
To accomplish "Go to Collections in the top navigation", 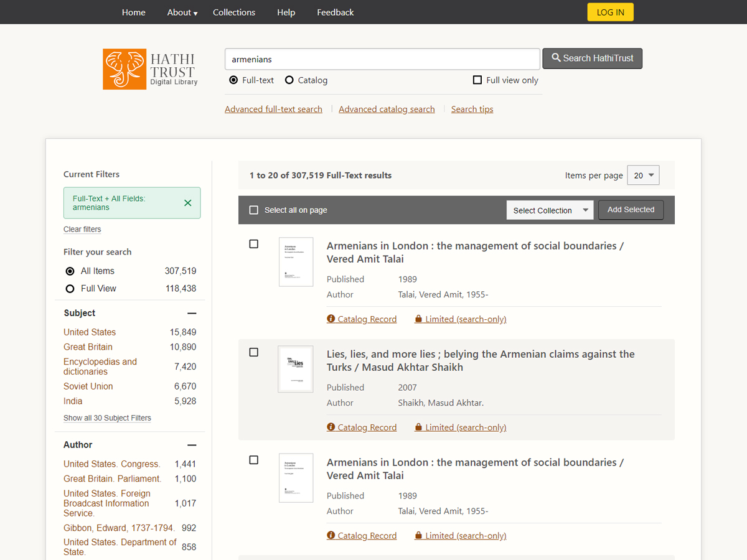I will point(234,12).
